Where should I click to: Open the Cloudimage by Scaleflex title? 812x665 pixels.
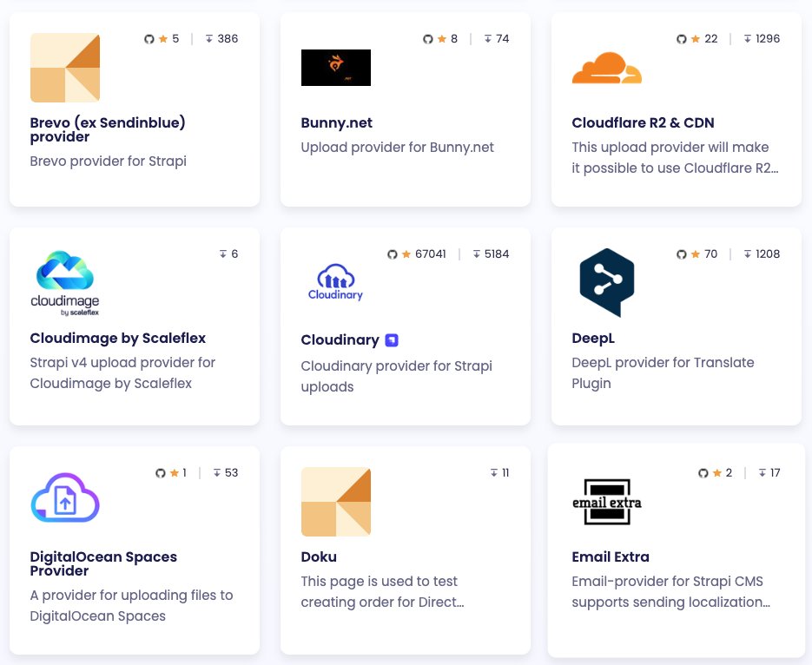click(118, 338)
